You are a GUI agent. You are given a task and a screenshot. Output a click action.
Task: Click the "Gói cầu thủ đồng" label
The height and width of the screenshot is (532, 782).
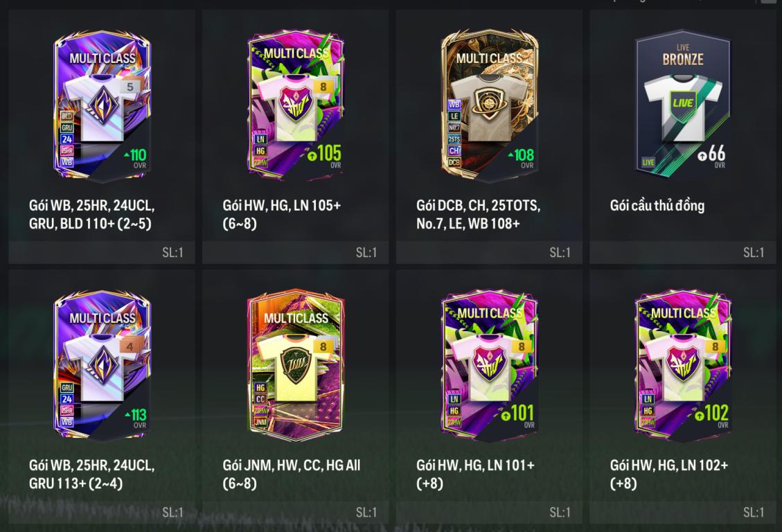pos(657,206)
